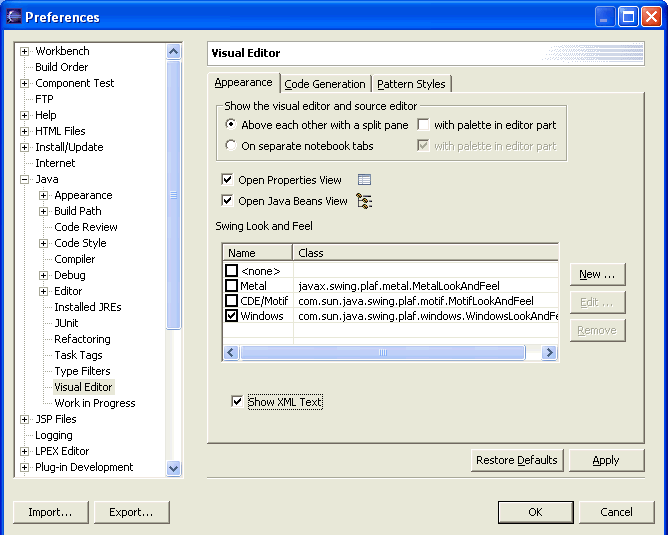Image resolution: width=670 pixels, height=535 pixels.
Task: Open the Pattern Styles tab
Action: [x=411, y=84]
